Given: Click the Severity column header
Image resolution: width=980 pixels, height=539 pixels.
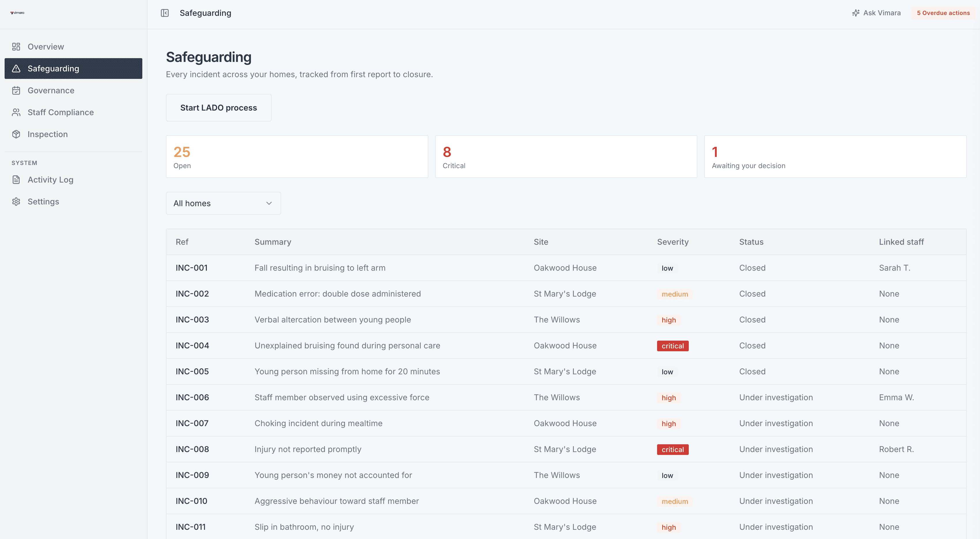Looking at the screenshot, I should tap(673, 242).
